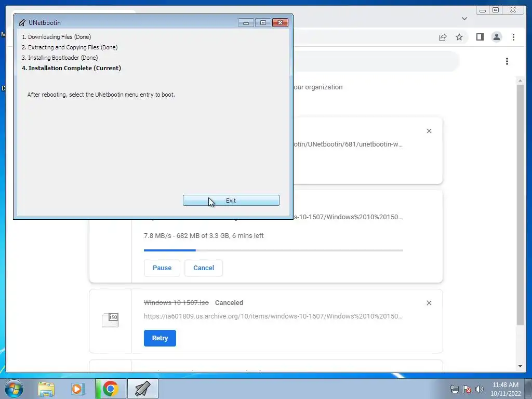Screen dimensions: 532x399
Task: Click the scrollbar down arrow in Chrome
Action: point(520,366)
